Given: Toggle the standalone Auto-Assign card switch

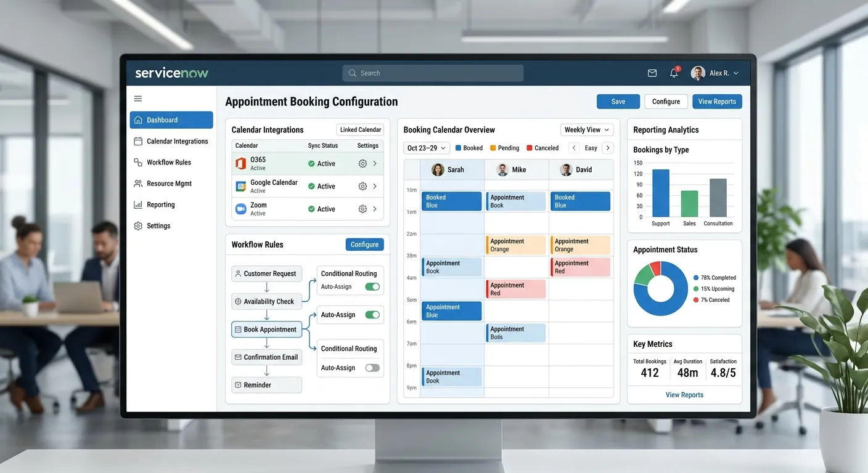Looking at the screenshot, I should [x=372, y=315].
